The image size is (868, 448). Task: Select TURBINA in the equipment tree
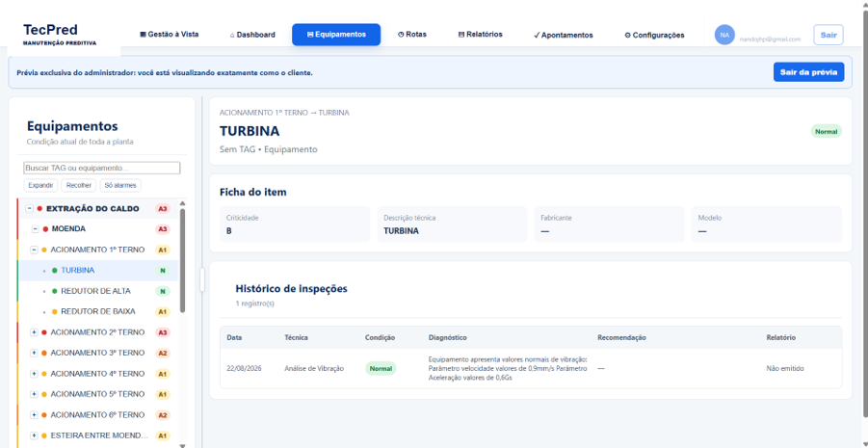[x=77, y=270]
